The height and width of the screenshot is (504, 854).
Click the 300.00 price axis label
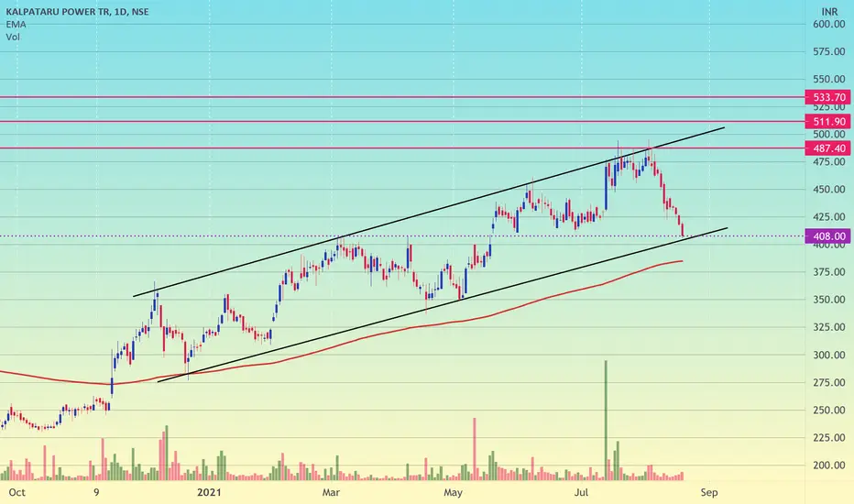pos(829,355)
